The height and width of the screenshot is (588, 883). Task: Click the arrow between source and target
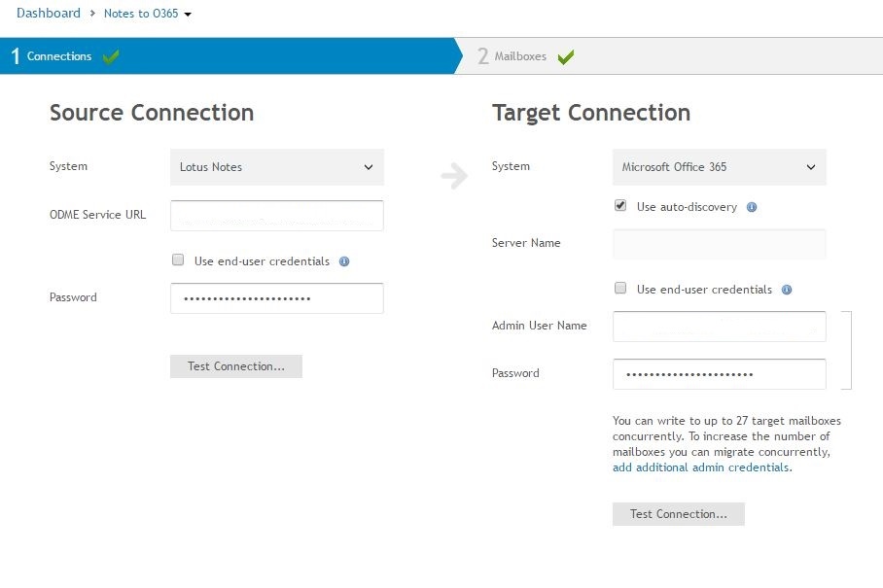pos(453,175)
